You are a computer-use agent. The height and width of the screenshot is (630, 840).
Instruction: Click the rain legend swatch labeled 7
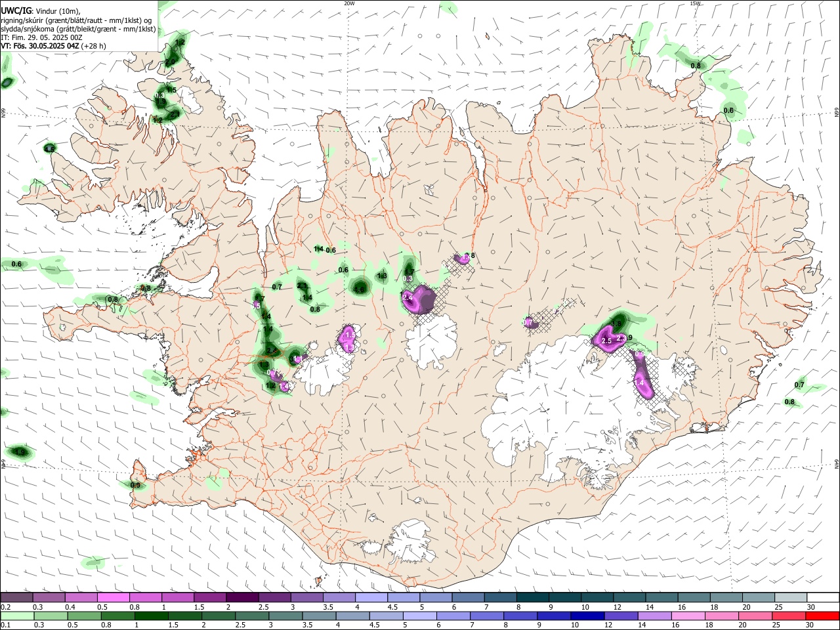pos(488,616)
